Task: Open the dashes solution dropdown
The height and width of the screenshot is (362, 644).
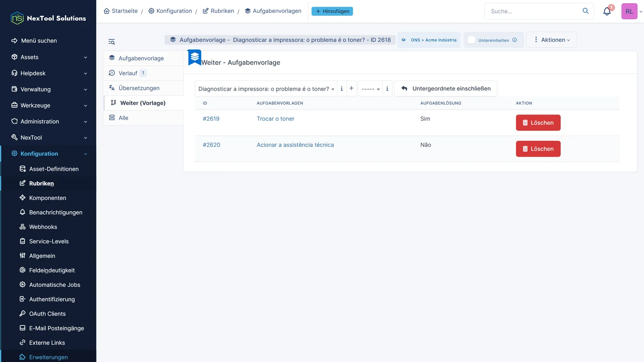Action: [370, 88]
